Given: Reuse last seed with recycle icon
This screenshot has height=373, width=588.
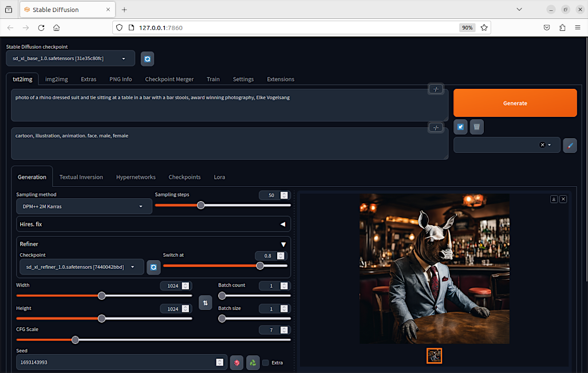Looking at the screenshot, I should click(252, 363).
